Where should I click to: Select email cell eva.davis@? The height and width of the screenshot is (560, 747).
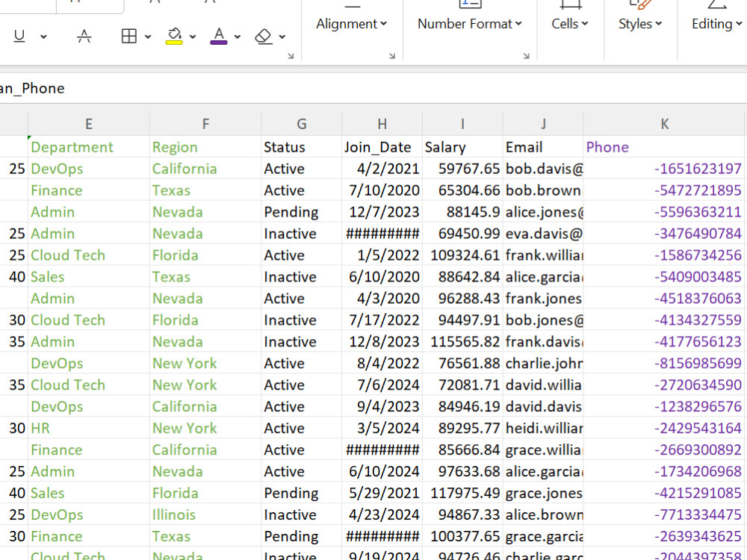(543, 234)
